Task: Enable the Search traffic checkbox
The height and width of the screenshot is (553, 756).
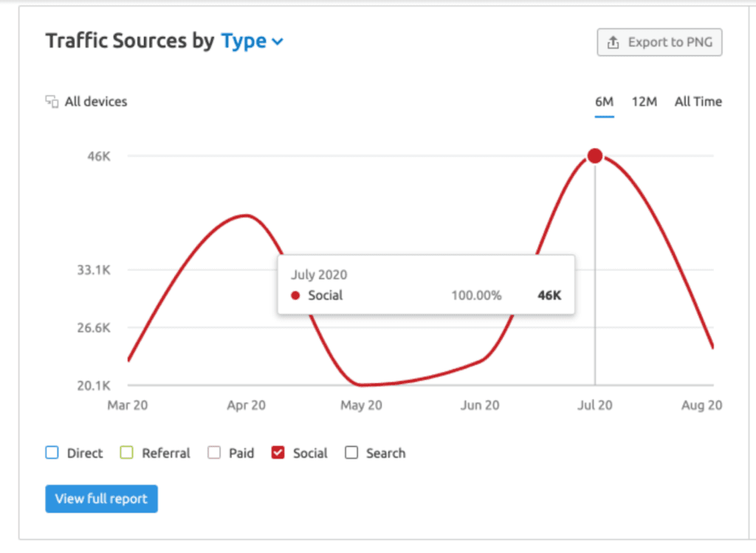Action: click(351, 453)
